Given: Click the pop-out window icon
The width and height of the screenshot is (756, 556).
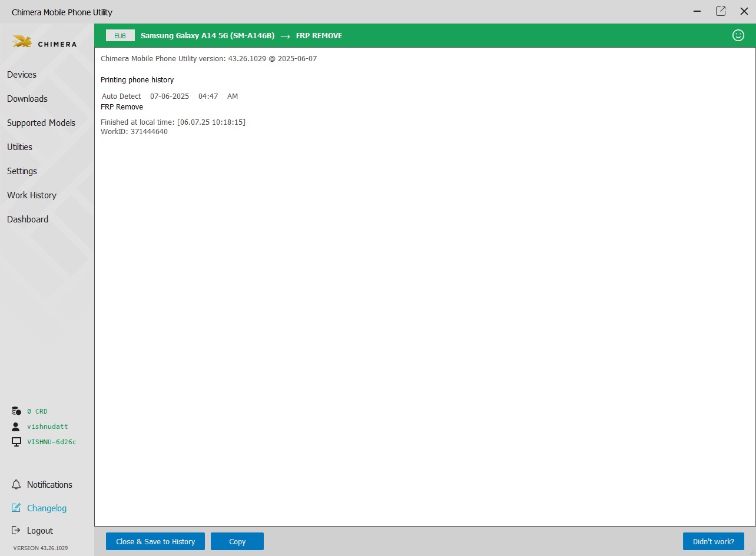Looking at the screenshot, I should (721, 11).
